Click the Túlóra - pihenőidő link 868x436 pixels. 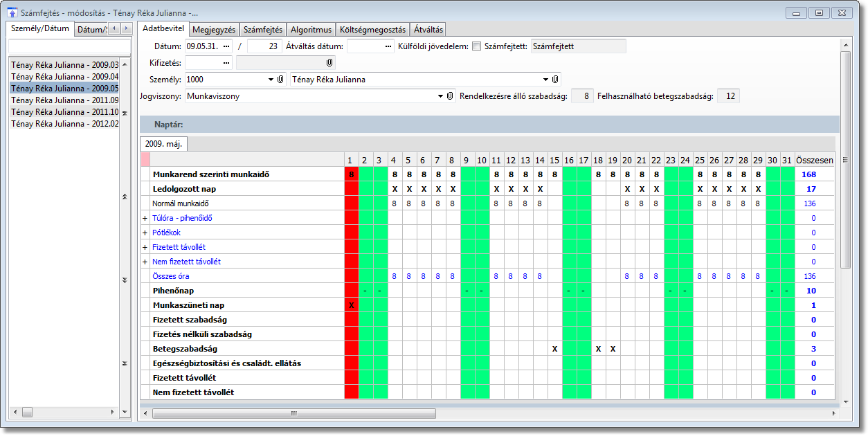coord(182,218)
